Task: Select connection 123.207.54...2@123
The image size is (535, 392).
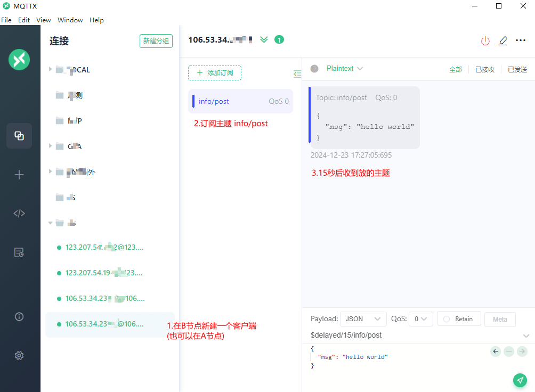Action: pos(104,247)
